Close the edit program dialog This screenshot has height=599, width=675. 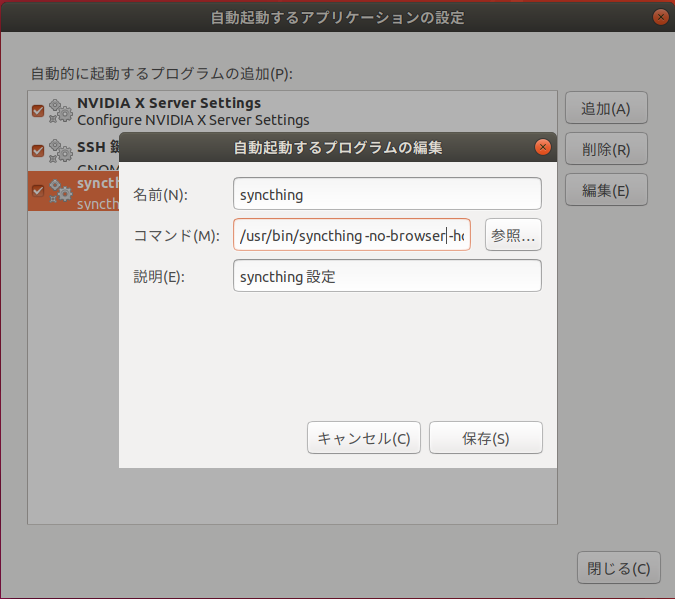click(542, 147)
